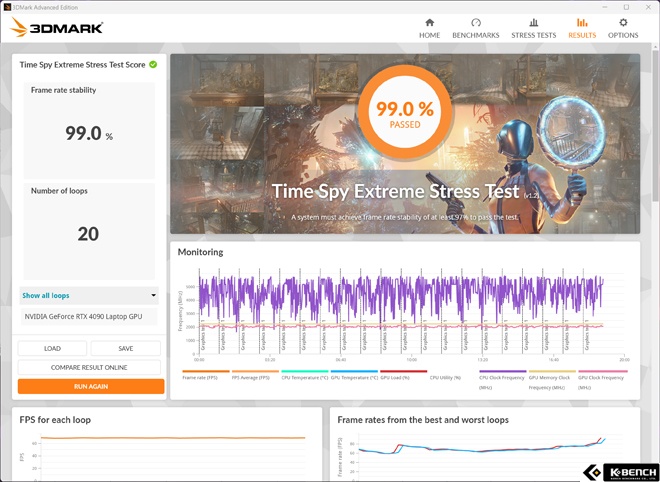Click the orange line in FPS for each loop chart
The width and height of the screenshot is (660, 482).
coord(173,438)
